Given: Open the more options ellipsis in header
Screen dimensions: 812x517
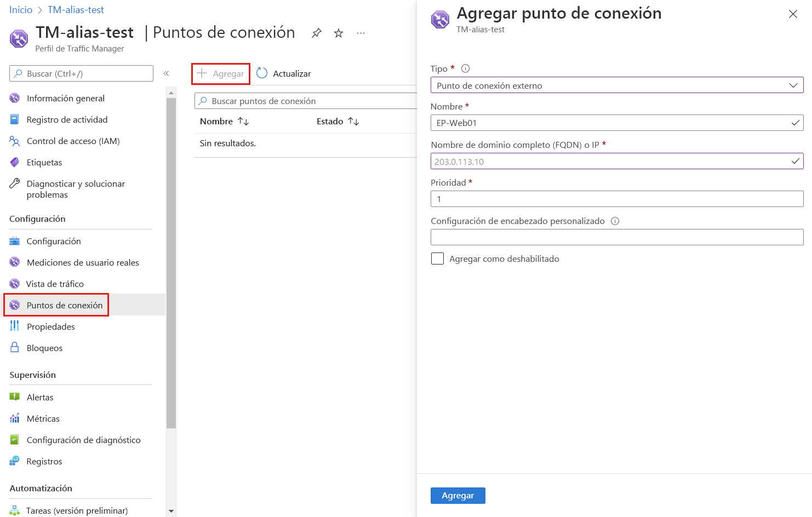Looking at the screenshot, I should coord(361,33).
